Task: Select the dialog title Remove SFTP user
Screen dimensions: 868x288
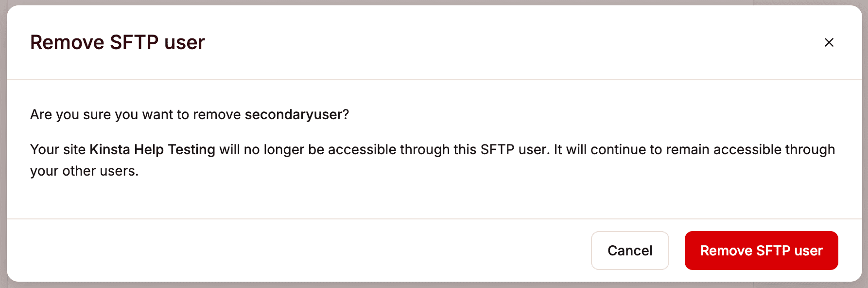Action: click(x=117, y=42)
